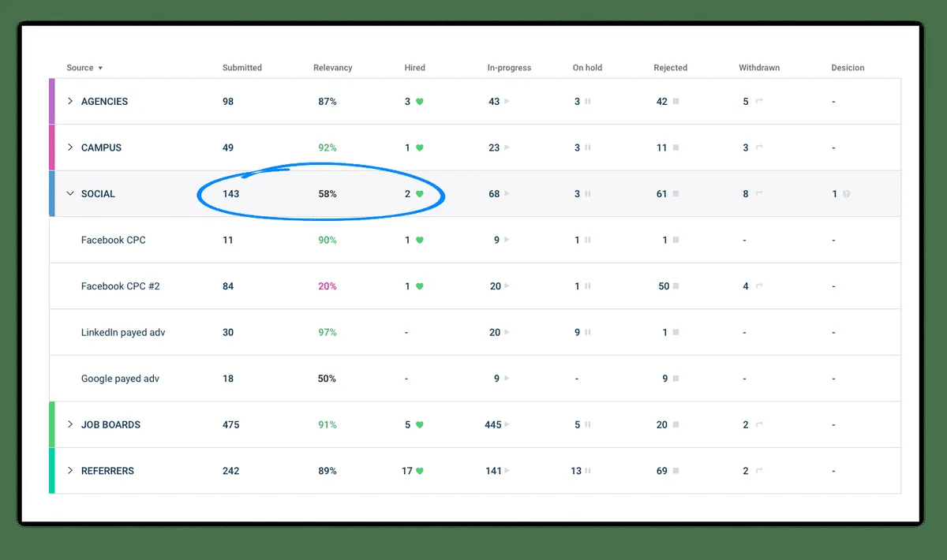
Task: Click the on-hold pause icon in JOB BOARDS row
Action: (x=588, y=425)
